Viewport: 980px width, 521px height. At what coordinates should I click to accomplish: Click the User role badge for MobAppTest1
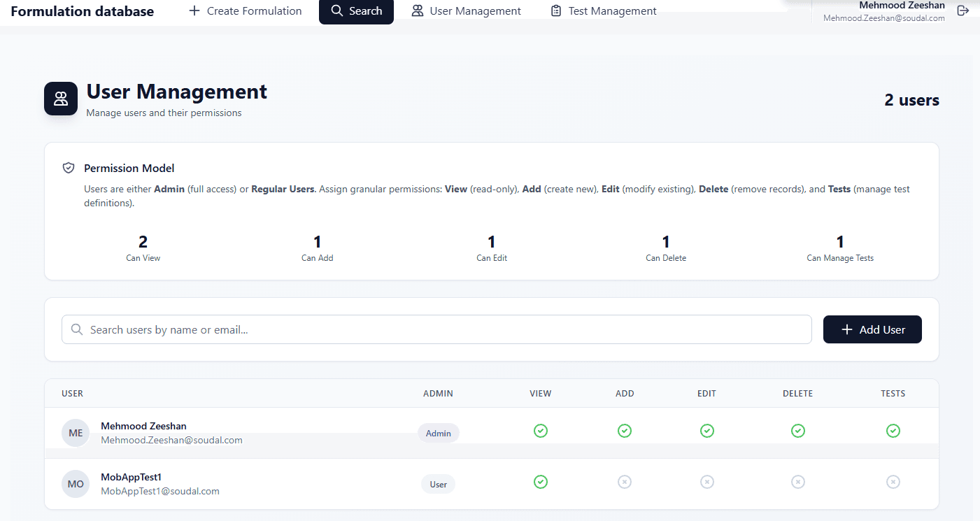[438, 484]
